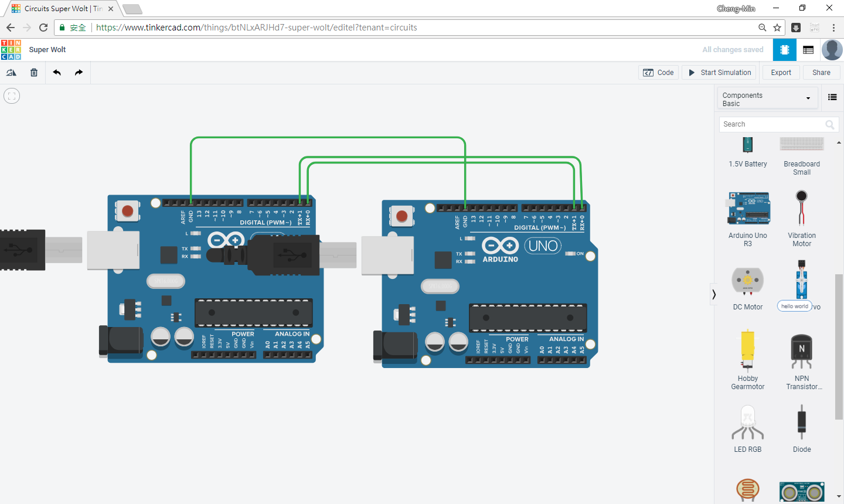The height and width of the screenshot is (504, 844).
Task: Open your user profile avatar
Action: tap(832, 49)
